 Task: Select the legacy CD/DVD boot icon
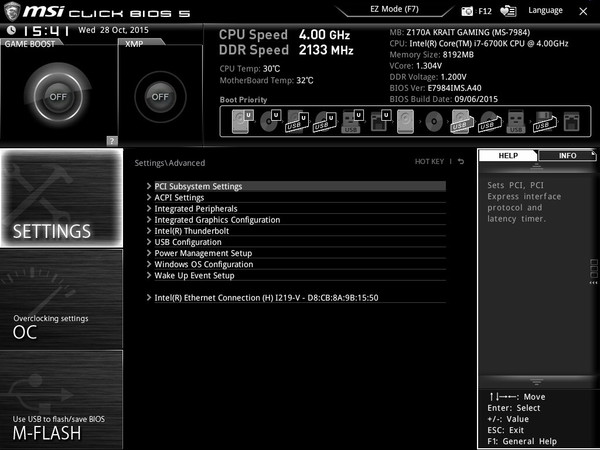[x=434, y=122]
